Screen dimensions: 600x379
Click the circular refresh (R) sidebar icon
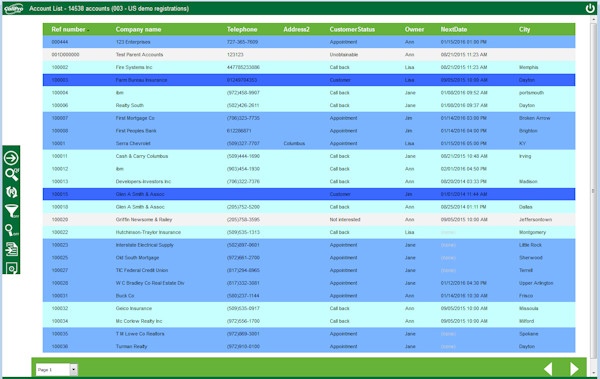click(x=11, y=192)
